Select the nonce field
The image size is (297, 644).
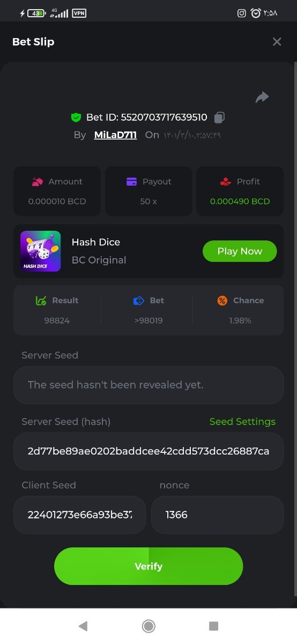[x=217, y=515]
